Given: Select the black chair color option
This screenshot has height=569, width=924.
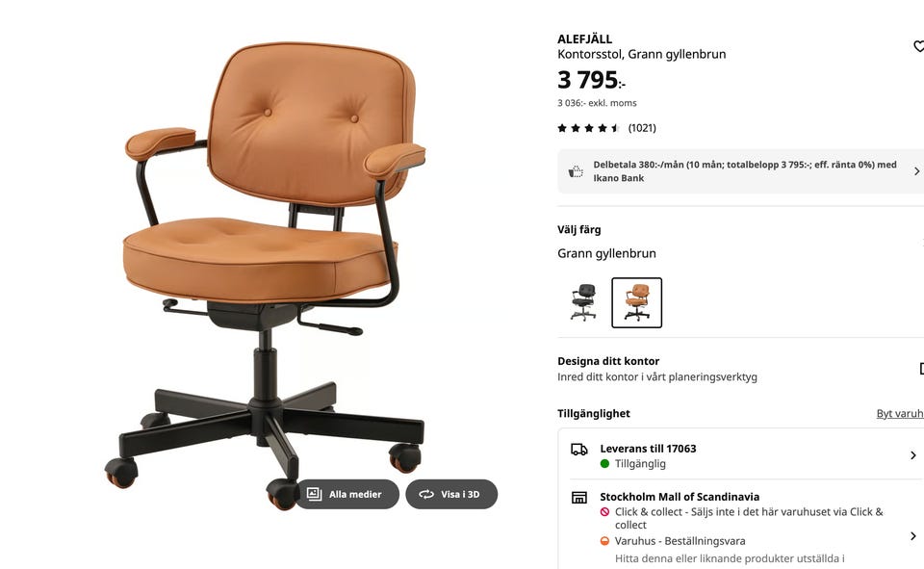Looking at the screenshot, I should 583,302.
